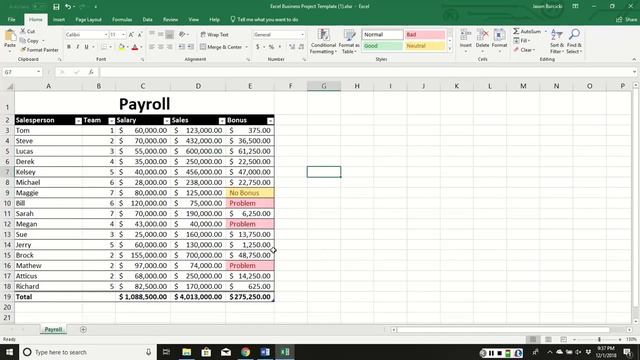Click the Increase Indent icon
This screenshot has width=640, height=360.
(x=191, y=47)
